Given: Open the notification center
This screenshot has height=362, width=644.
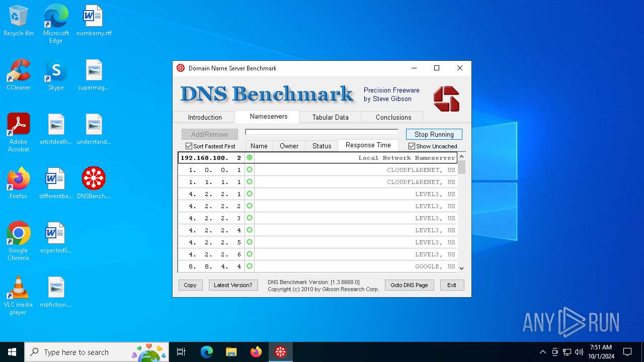Looking at the screenshot, I should tap(627, 352).
